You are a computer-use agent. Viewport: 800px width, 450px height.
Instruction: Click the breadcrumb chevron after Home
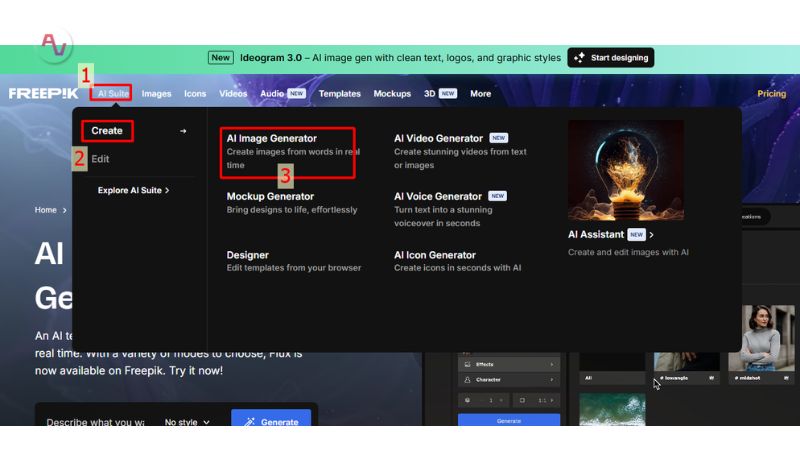click(x=65, y=210)
